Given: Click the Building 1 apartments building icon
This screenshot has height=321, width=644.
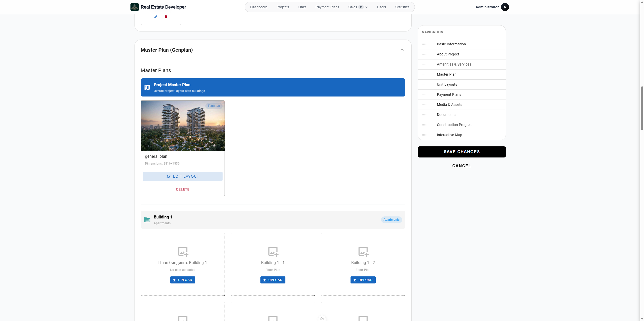Looking at the screenshot, I should click(x=147, y=220).
